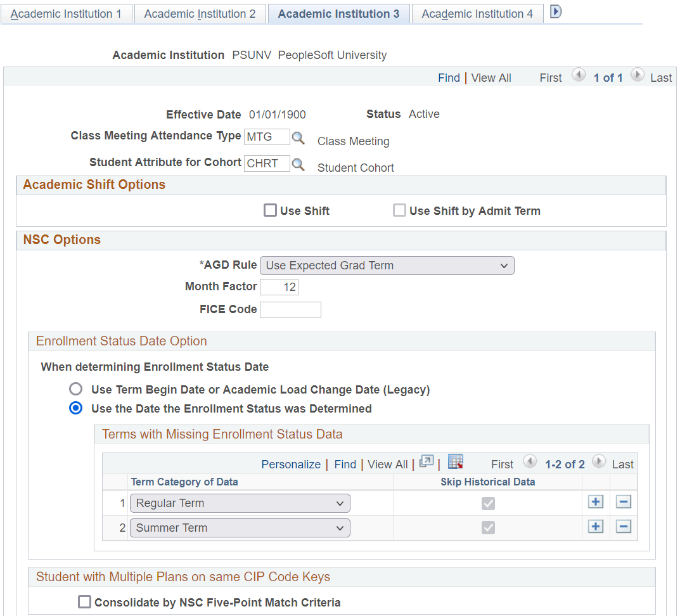680x616 pixels.
Task: Switch to Academic Institution 2 tab
Action: pos(200,14)
